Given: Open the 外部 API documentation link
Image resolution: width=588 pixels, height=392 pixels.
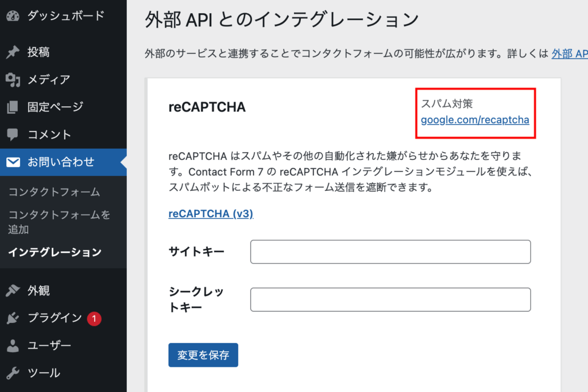Looking at the screenshot, I should 569,54.
